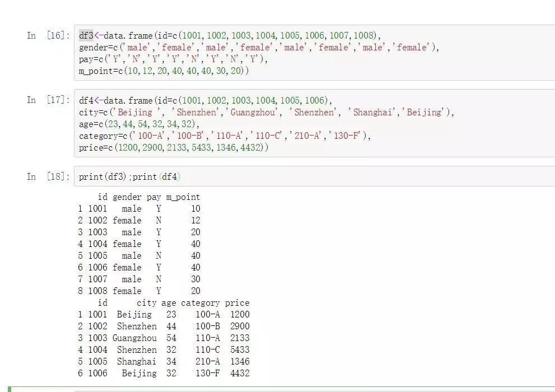555x392 pixels.
Task: Click the df3 output row with id 1002
Action: click(139, 221)
